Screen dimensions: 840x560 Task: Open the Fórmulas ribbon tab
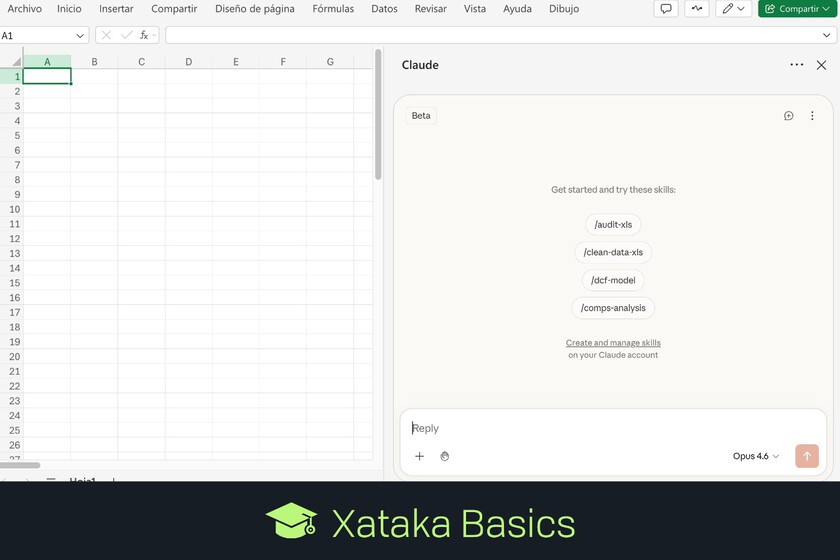click(x=333, y=9)
